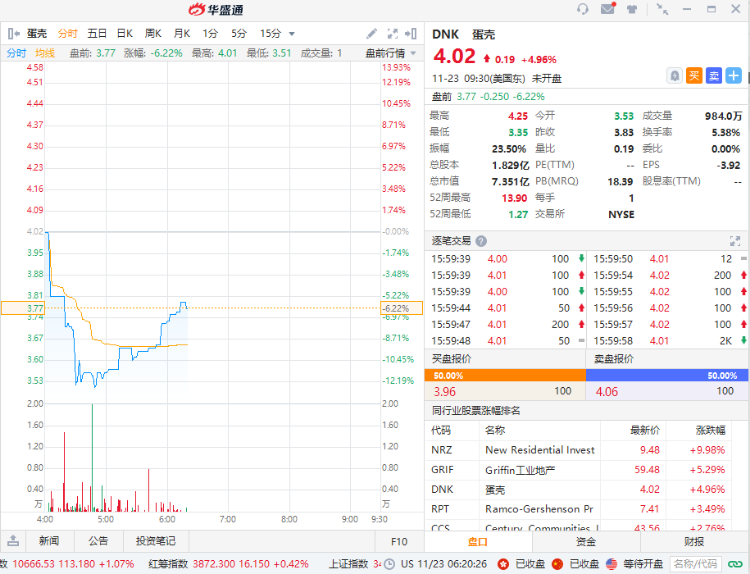750x574 pixels.
Task: Open the 盘前行情 pre-market dropdown
Action: pos(391,53)
